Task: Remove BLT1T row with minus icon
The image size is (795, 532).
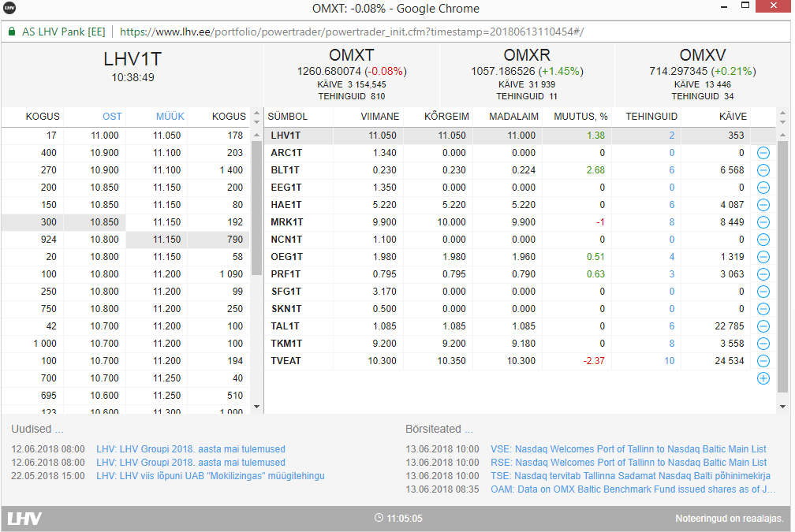Action: point(763,170)
